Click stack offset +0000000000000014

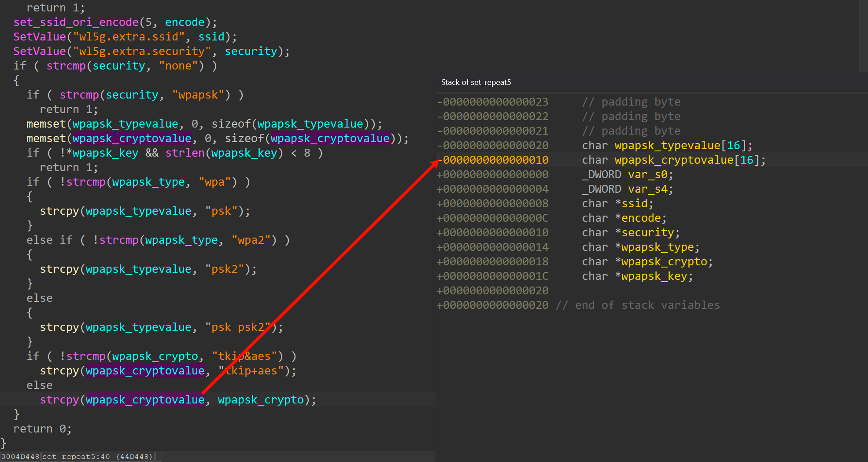(x=493, y=247)
